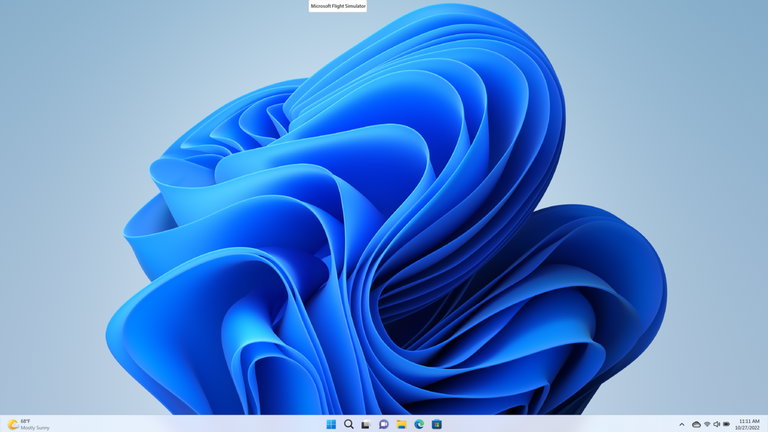Open Microsoft Store from taskbar
The width and height of the screenshot is (768, 432).
(x=437, y=424)
